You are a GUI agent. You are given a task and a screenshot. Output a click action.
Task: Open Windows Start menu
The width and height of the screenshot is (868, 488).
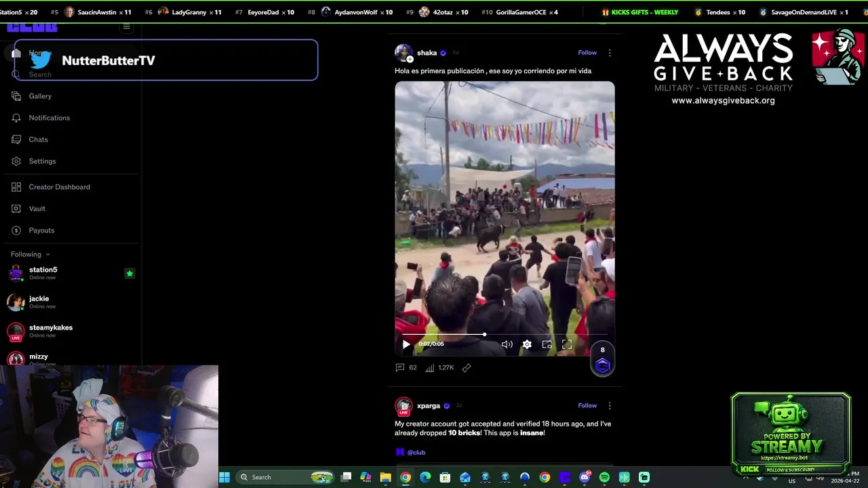pos(224,477)
